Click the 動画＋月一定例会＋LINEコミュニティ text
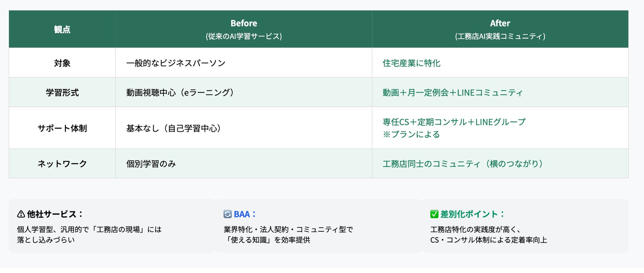Viewport: 644px width, 273px height. pos(452,93)
